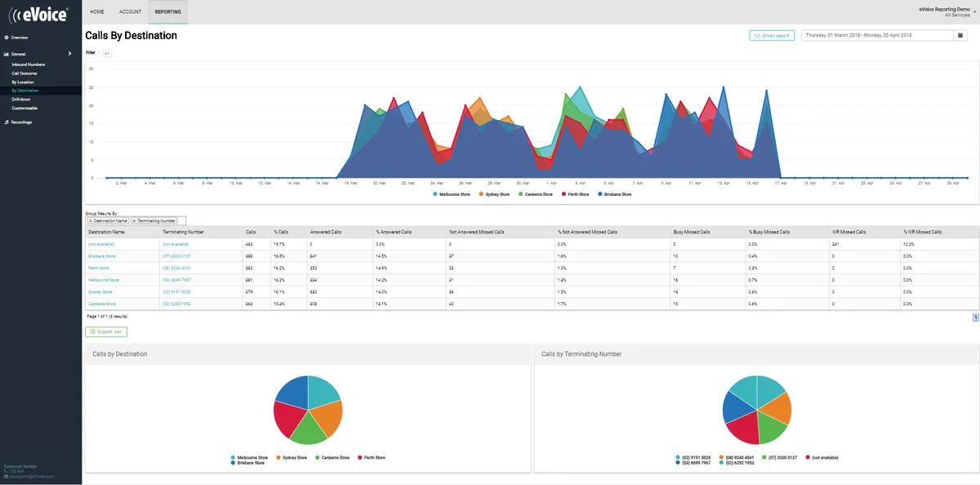Click the Email report button
This screenshot has width=980, height=485.
pos(772,36)
